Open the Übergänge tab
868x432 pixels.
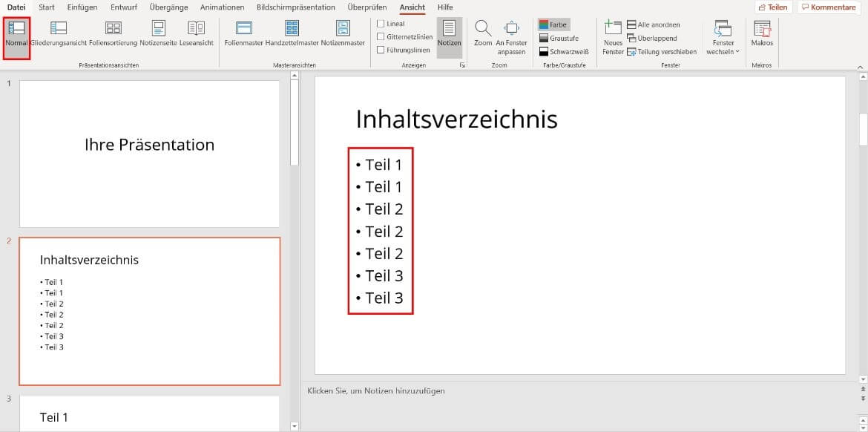(168, 7)
